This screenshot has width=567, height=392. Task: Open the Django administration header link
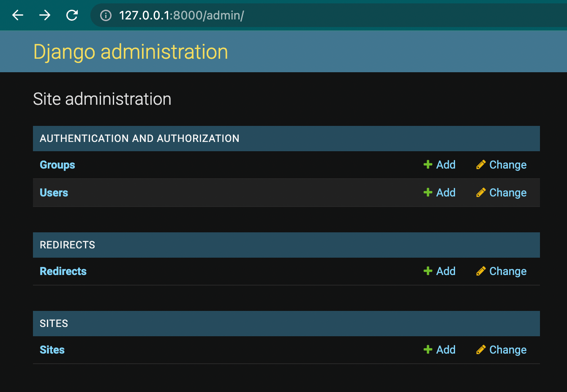[131, 52]
